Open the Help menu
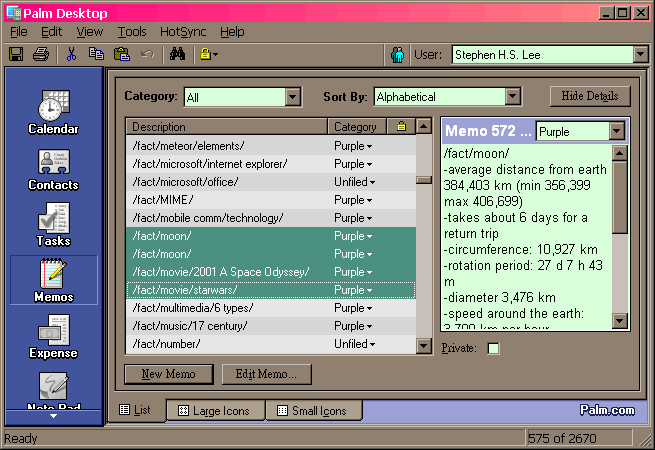Screen dimensions: 655x450 coord(232,32)
